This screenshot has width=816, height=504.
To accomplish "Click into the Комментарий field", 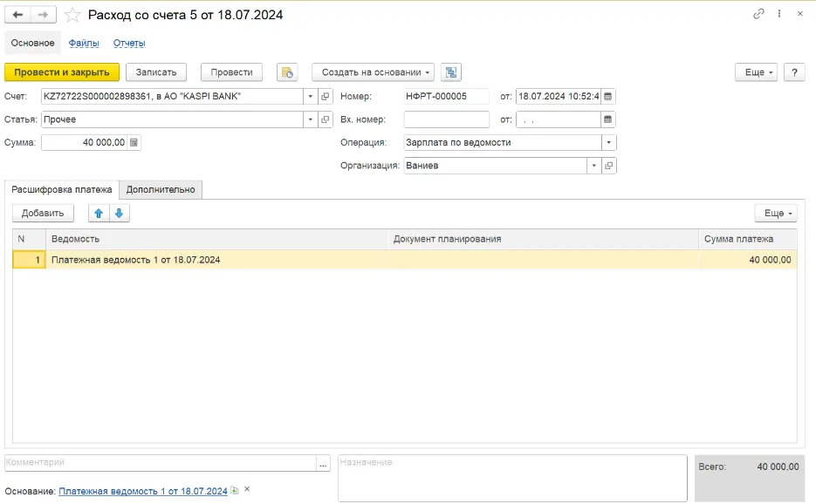I will click(161, 463).
